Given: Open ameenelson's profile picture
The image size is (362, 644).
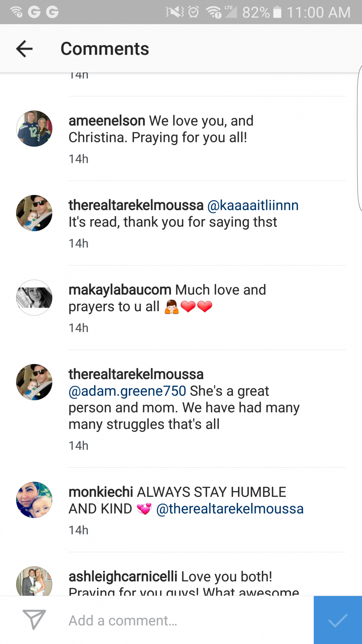Looking at the screenshot, I should [x=34, y=129].
